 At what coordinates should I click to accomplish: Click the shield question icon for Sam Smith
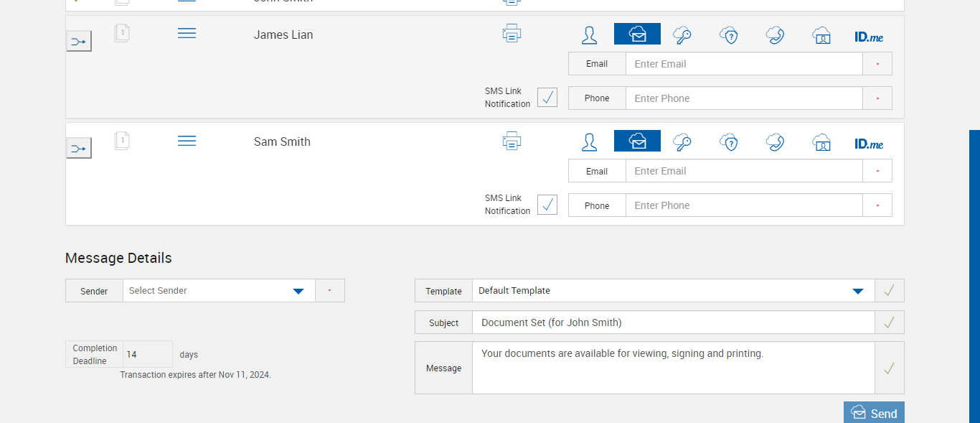(729, 142)
